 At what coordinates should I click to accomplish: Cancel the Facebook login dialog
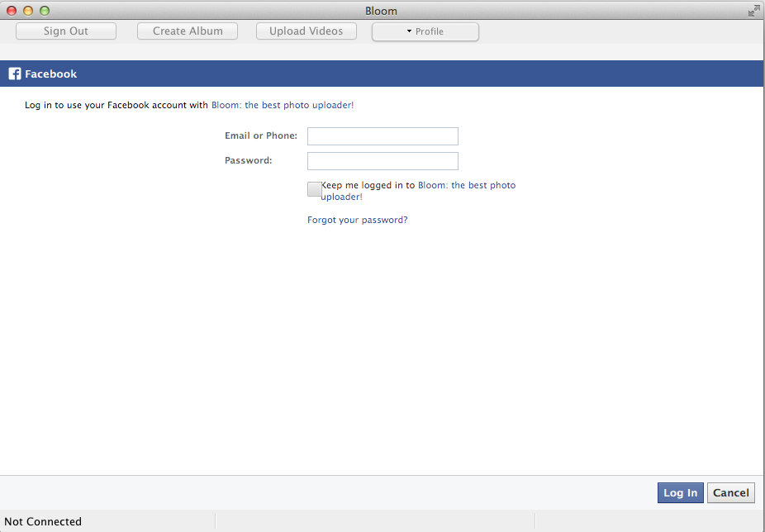pyautogui.click(x=730, y=492)
